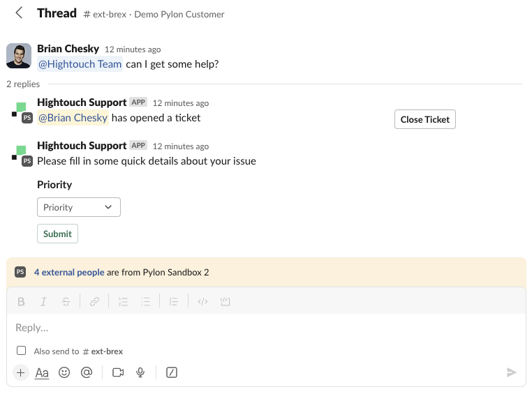532x394 pixels.
Task: Click the Hightouch Support avatar beside fill details
Action: tap(20, 155)
